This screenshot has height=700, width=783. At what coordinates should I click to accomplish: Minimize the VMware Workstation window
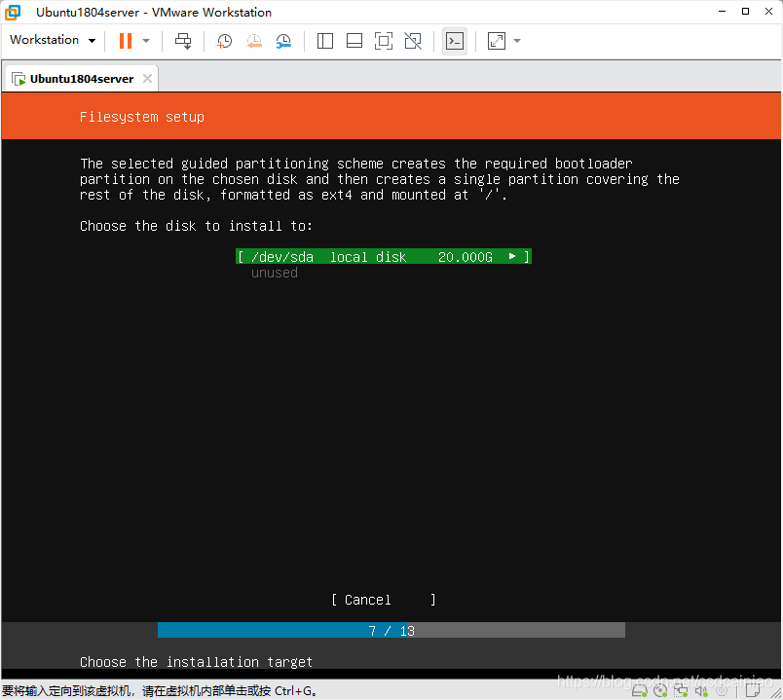[722, 12]
